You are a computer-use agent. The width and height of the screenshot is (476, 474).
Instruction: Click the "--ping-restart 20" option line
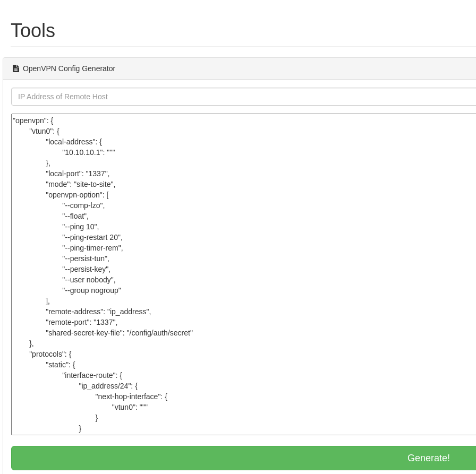[x=92, y=237]
